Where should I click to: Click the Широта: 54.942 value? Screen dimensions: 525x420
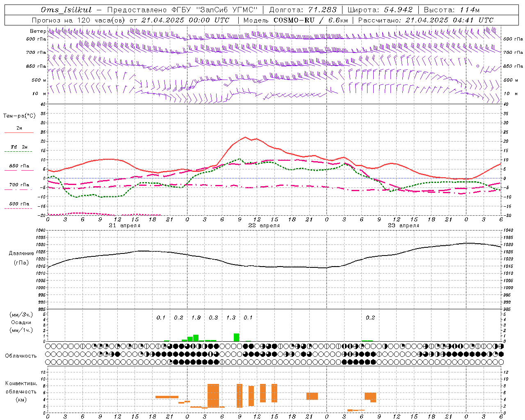coord(380,10)
